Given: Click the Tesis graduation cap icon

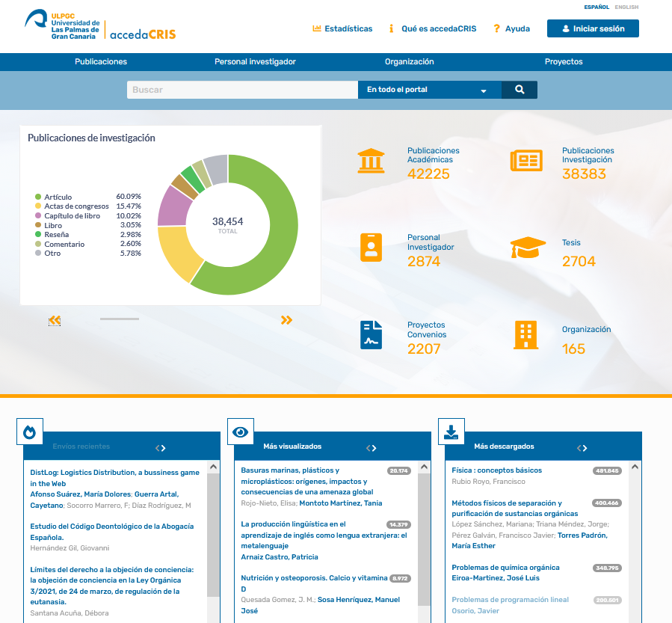Looking at the screenshot, I should (528, 248).
